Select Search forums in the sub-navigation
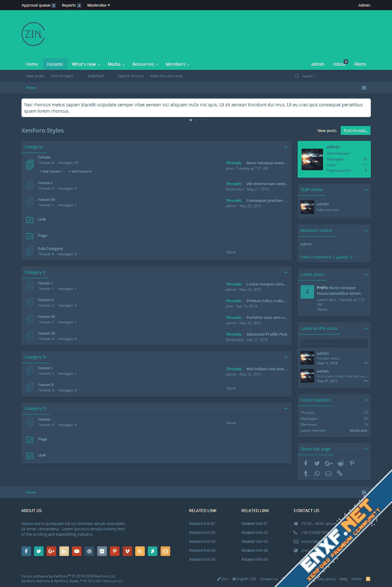Image resolution: width=392 pixels, height=587 pixels. [131, 76]
